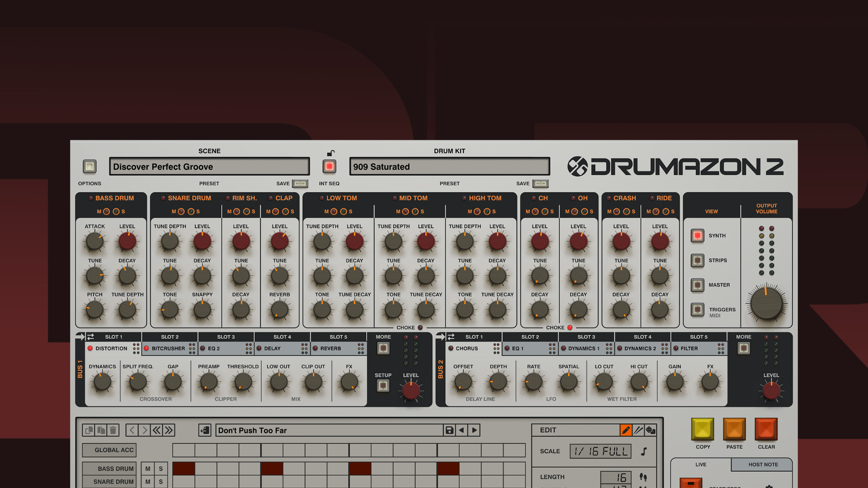Switch to the HOST NOTE tab

[x=762, y=465]
